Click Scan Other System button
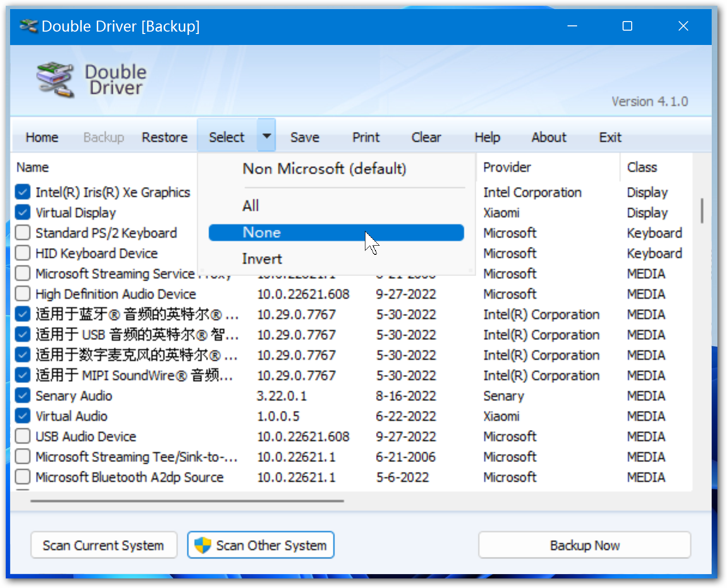Screen dimensions: 727x588 tap(261, 545)
